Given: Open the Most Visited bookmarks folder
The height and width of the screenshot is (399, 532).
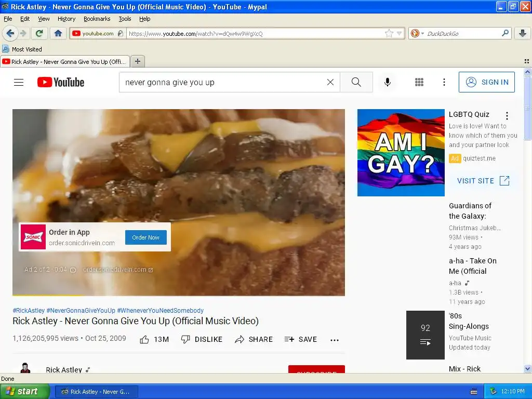Looking at the screenshot, I should [x=22, y=49].
